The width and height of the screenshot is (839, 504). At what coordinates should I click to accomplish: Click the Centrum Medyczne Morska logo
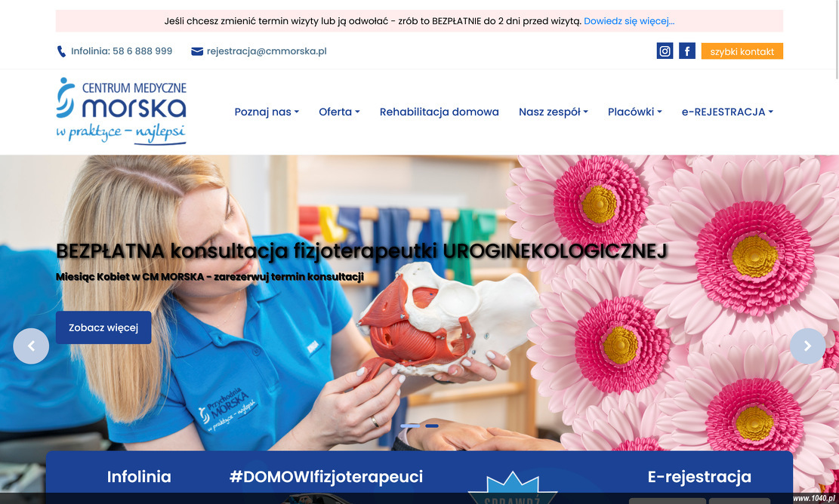click(x=122, y=111)
